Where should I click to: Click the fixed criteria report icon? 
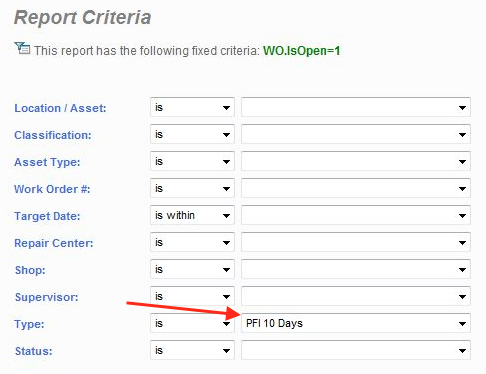coord(22,49)
